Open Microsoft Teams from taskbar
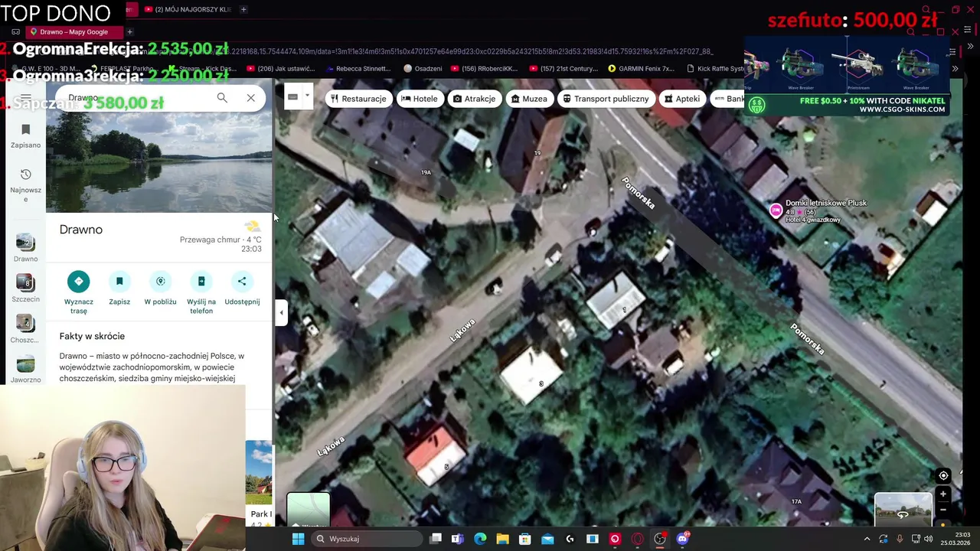The width and height of the screenshot is (980, 551). (457, 539)
